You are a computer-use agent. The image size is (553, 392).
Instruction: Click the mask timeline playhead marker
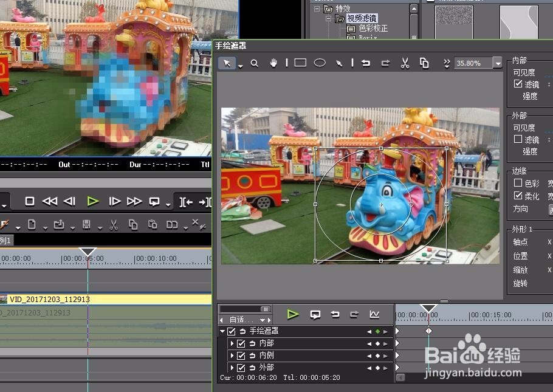click(x=428, y=308)
